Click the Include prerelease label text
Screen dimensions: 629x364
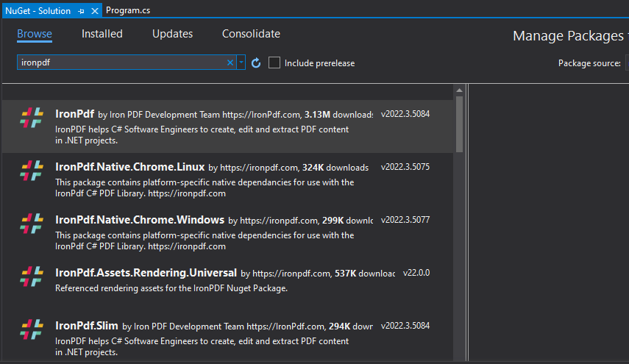tap(320, 63)
